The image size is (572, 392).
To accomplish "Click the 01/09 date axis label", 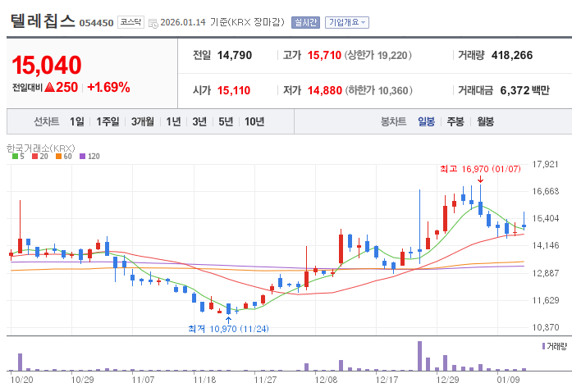I will point(508,380).
